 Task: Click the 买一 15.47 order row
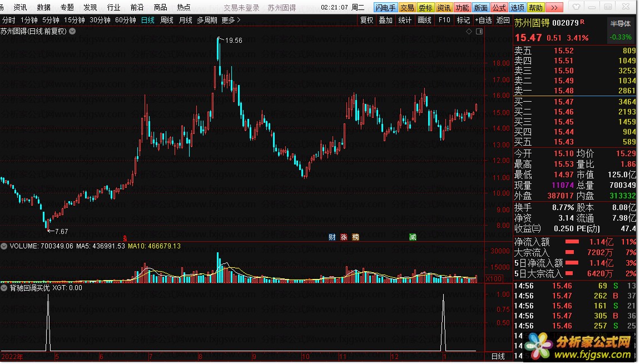coord(575,102)
